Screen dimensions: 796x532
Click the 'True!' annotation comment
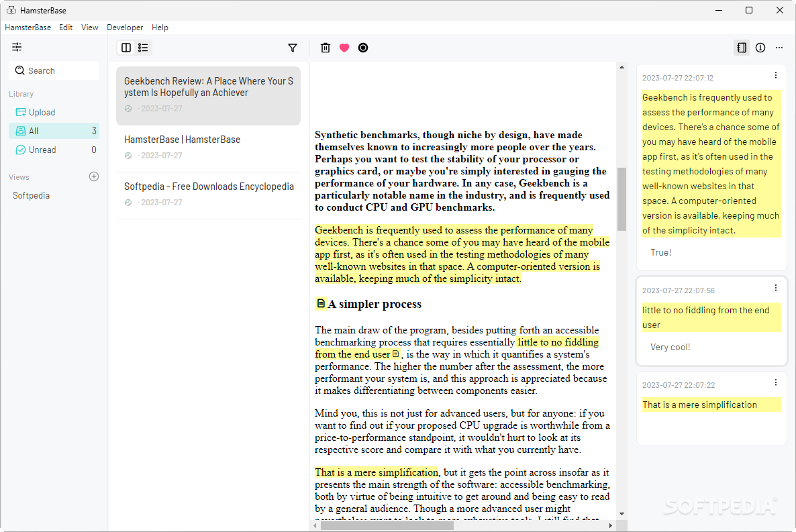tap(661, 252)
